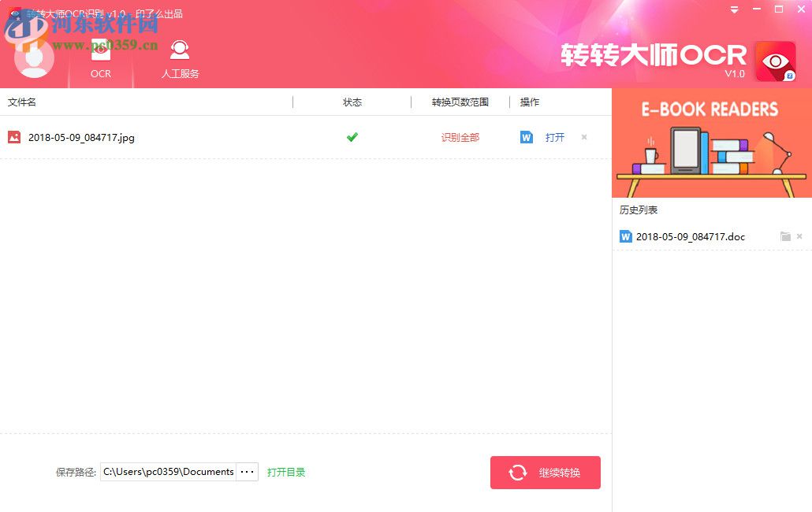
Task: Remove 2018-05-09_084717.jpg using its x button
Action: pyautogui.click(x=583, y=137)
